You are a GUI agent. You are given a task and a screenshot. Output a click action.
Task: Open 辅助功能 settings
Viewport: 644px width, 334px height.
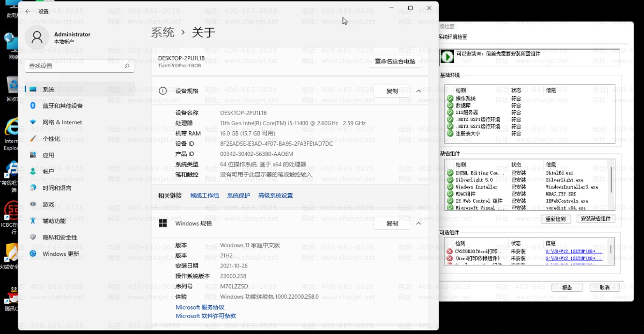79,221
